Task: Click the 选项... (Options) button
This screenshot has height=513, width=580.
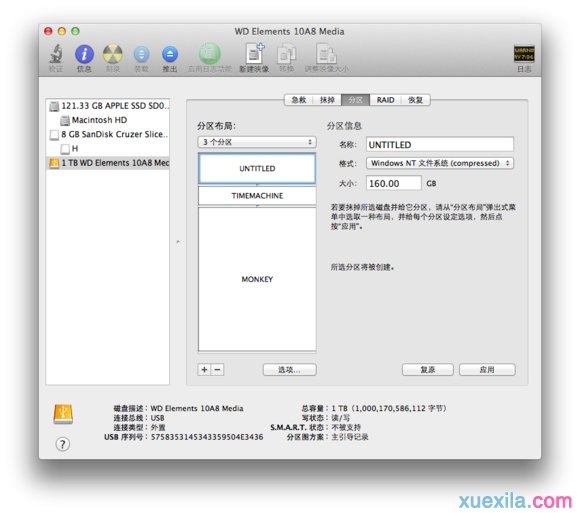Action: click(x=290, y=369)
